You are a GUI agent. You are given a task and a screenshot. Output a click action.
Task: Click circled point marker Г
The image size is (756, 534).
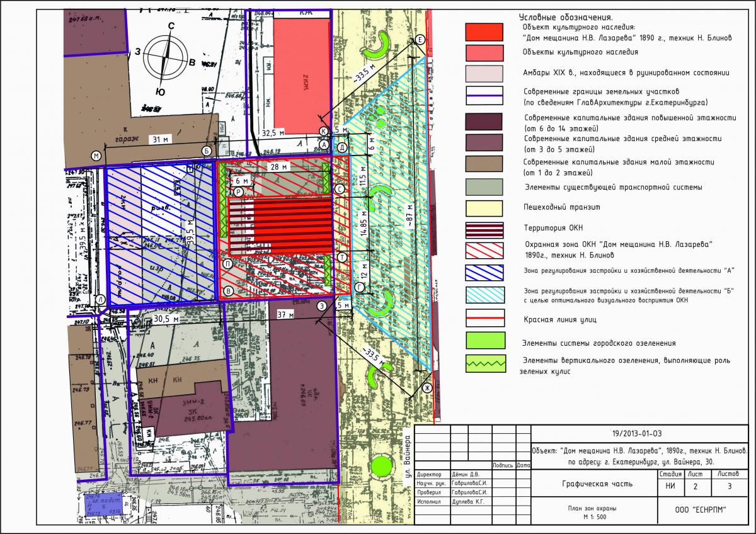[359, 287]
